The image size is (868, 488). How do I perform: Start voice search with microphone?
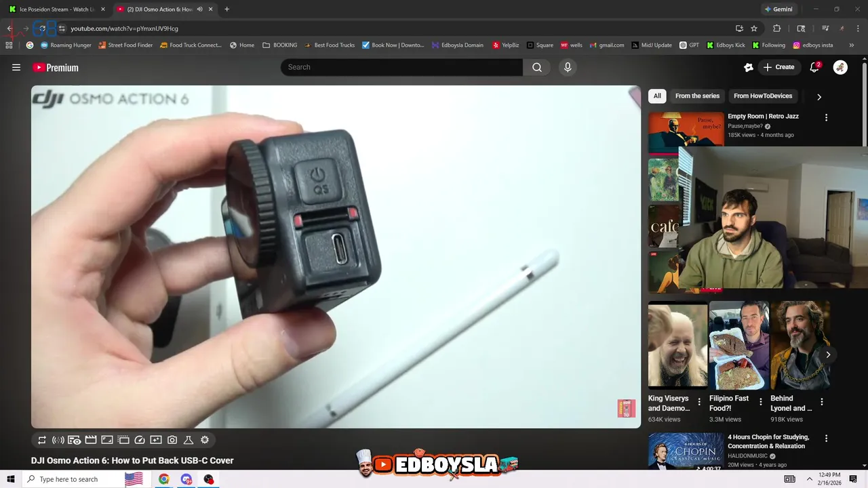point(568,67)
